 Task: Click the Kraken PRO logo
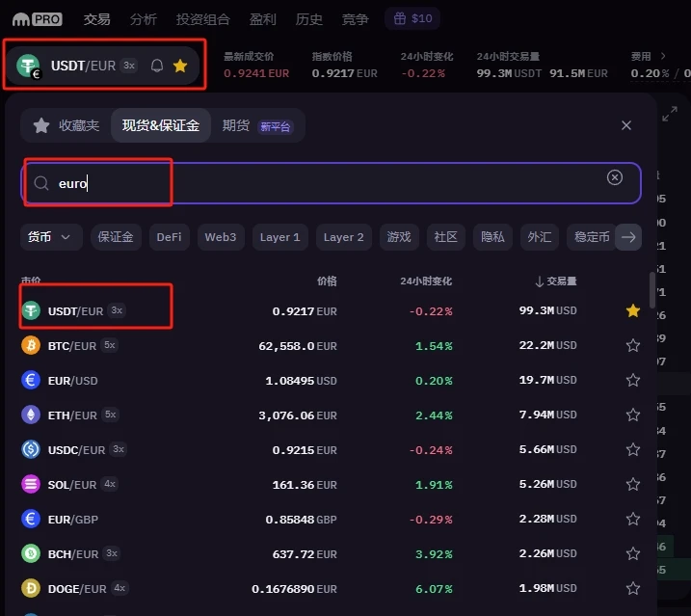pos(37,19)
